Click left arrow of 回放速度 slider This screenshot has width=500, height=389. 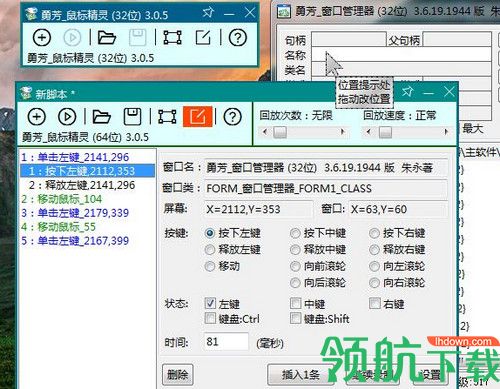[368, 132]
